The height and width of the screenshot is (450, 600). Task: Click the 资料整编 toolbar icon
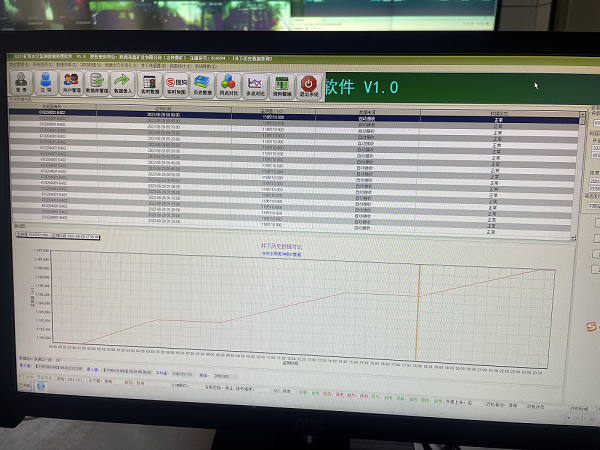click(x=282, y=85)
